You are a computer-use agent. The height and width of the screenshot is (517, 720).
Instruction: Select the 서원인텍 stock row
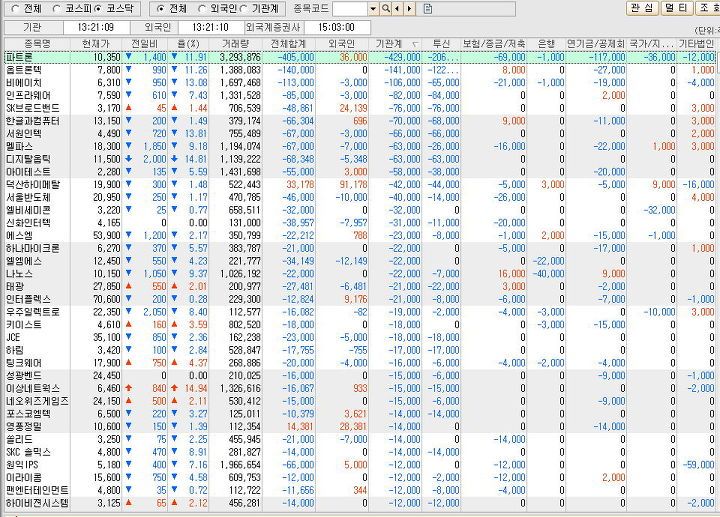pos(360,134)
